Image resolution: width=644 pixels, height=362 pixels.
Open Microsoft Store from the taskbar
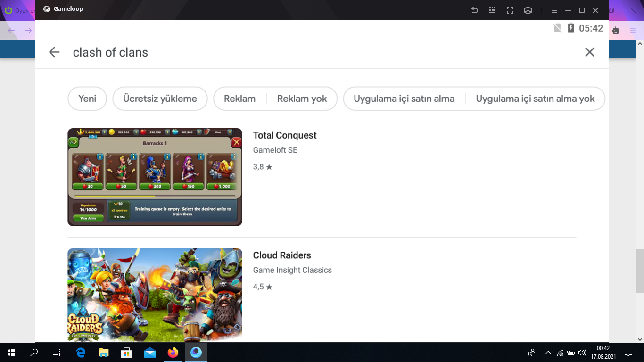click(127, 353)
